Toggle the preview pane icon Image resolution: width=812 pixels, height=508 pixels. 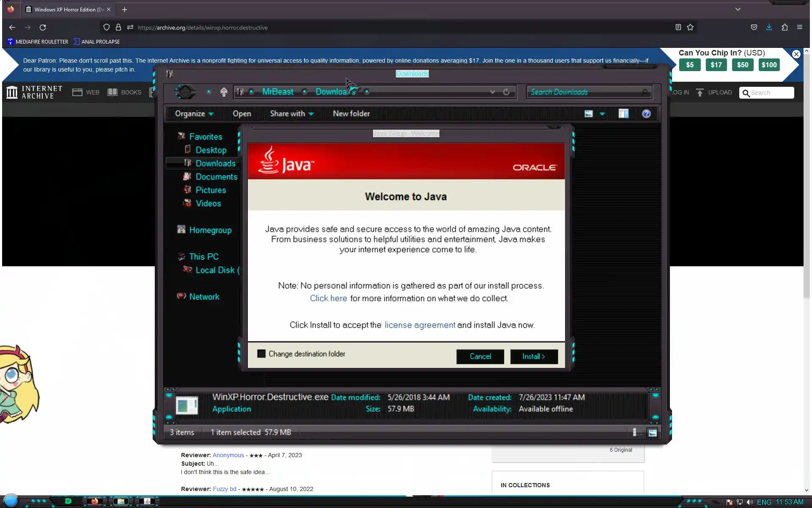click(x=623, y=113)
